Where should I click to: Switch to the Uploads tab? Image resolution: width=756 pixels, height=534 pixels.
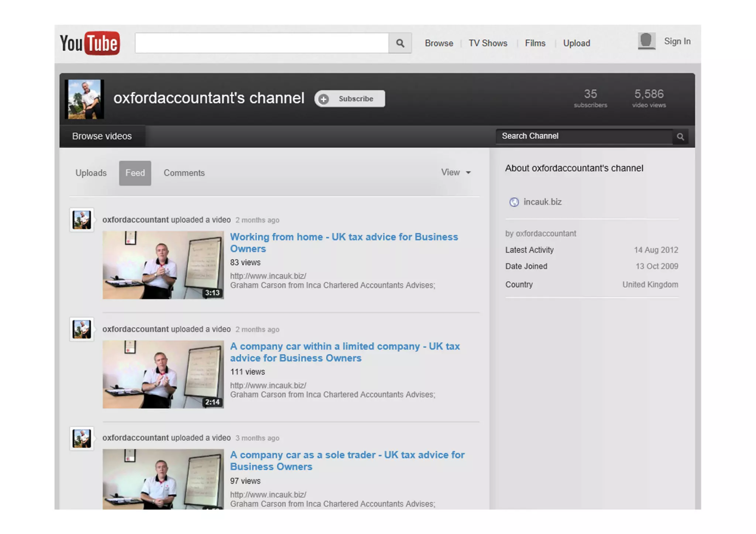pos(91,173)
